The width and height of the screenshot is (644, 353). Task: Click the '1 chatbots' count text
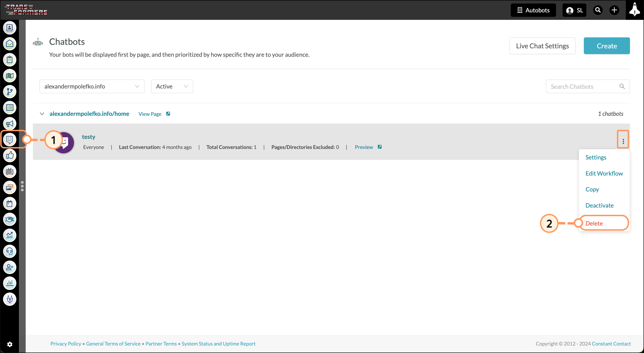(x=610, y=114)
